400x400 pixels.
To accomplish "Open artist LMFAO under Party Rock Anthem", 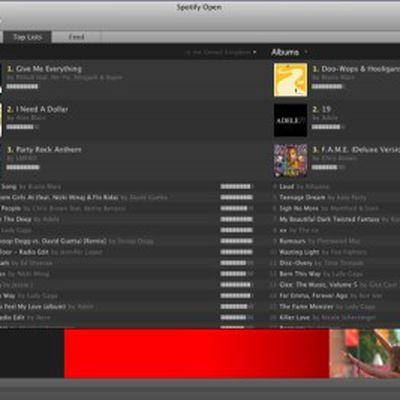I will click(x=26, y=158).
